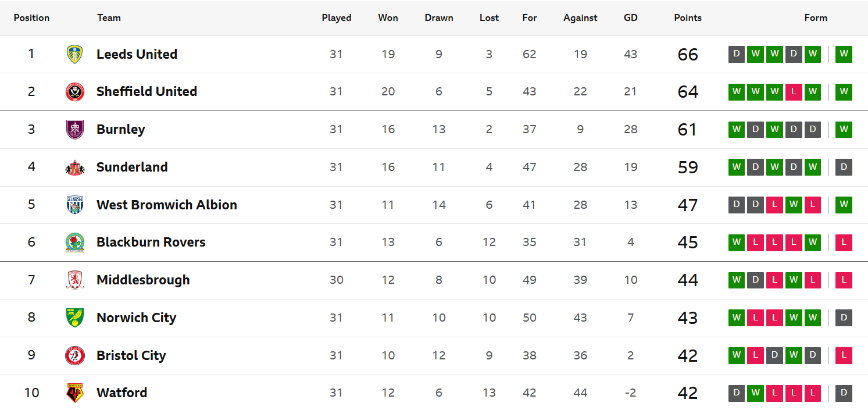Viewport: 868px width, 410px height.
Task: Click the Norwich City canary badge
Action: [74, 318]
